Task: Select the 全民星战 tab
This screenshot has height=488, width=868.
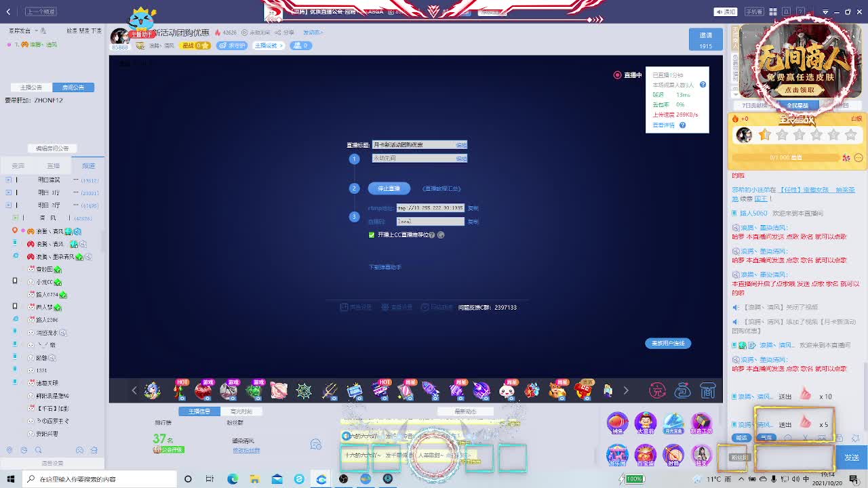Action: tap(797, 106)
